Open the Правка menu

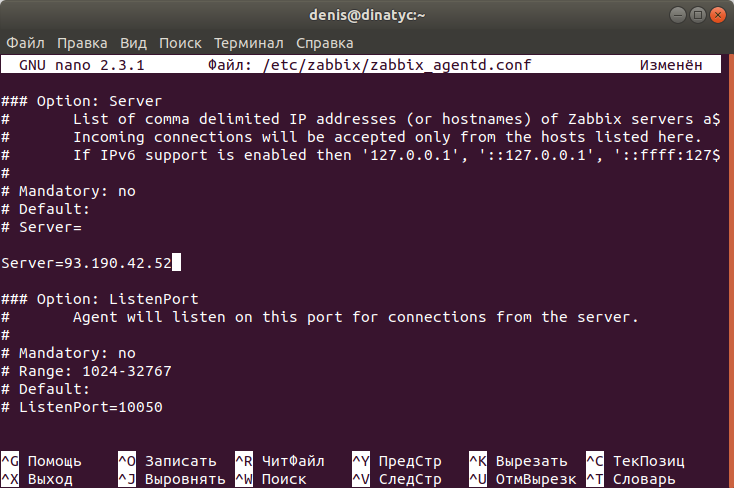[82, 43]
